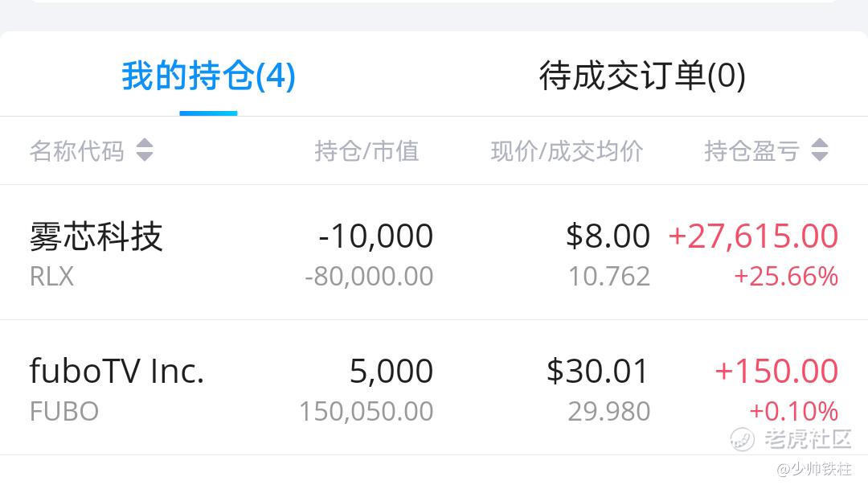Open the 待成交订单(0) tab
Viewport: 868px width, 489px height.
[x=642, y=77]
